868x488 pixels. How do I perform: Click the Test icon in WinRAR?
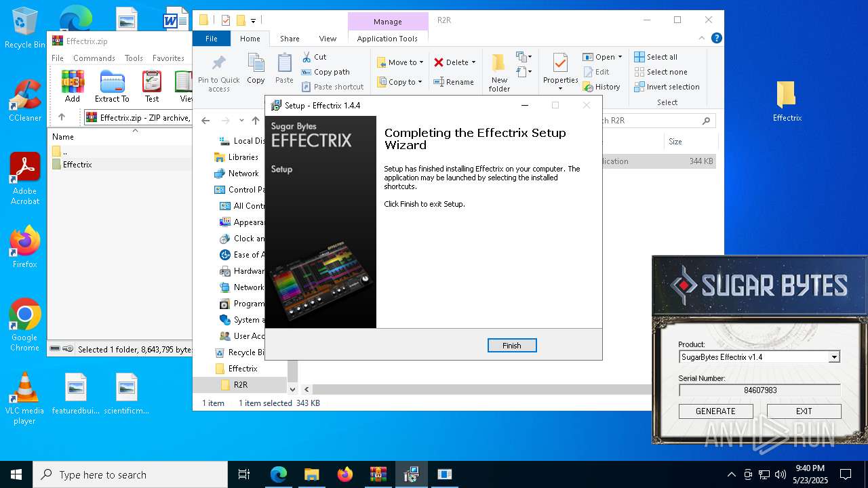point(152,86)
